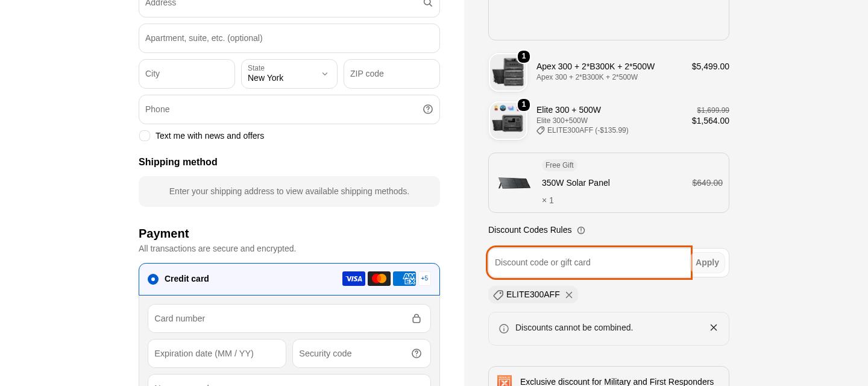Click the Apply discount button

click(707, 263)
